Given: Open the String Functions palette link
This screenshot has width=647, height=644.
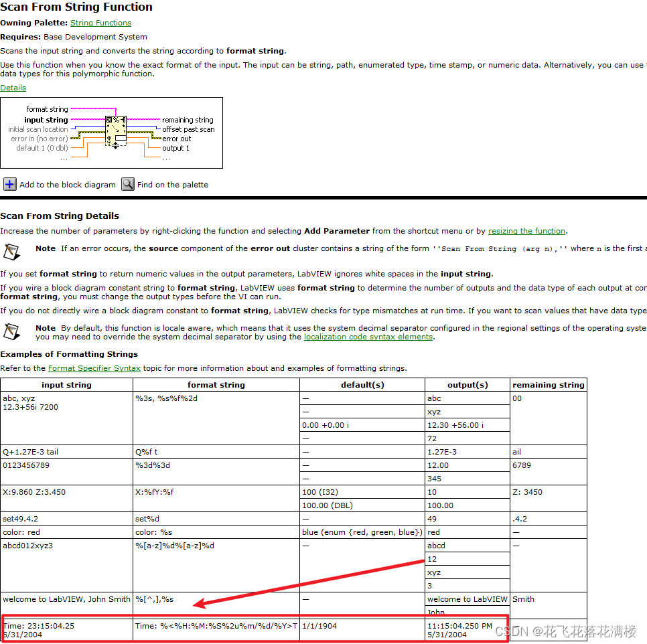Looking at the screenshot, I should coord(100,23).
